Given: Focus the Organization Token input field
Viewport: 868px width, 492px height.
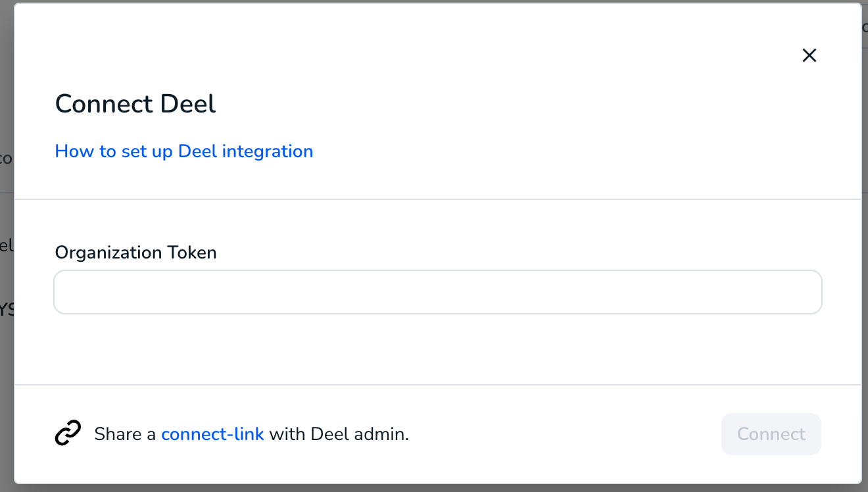Looking at the screenshot, I should [438, 292].
